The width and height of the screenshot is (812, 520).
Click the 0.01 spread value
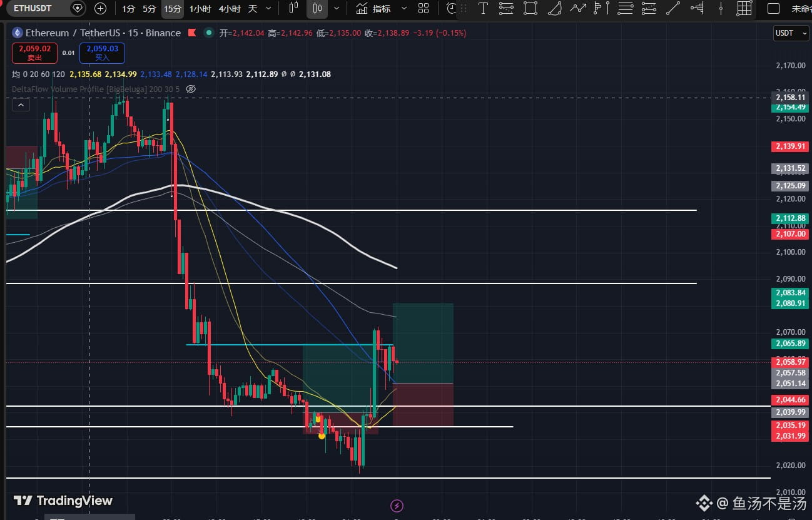tap(69, 53)
